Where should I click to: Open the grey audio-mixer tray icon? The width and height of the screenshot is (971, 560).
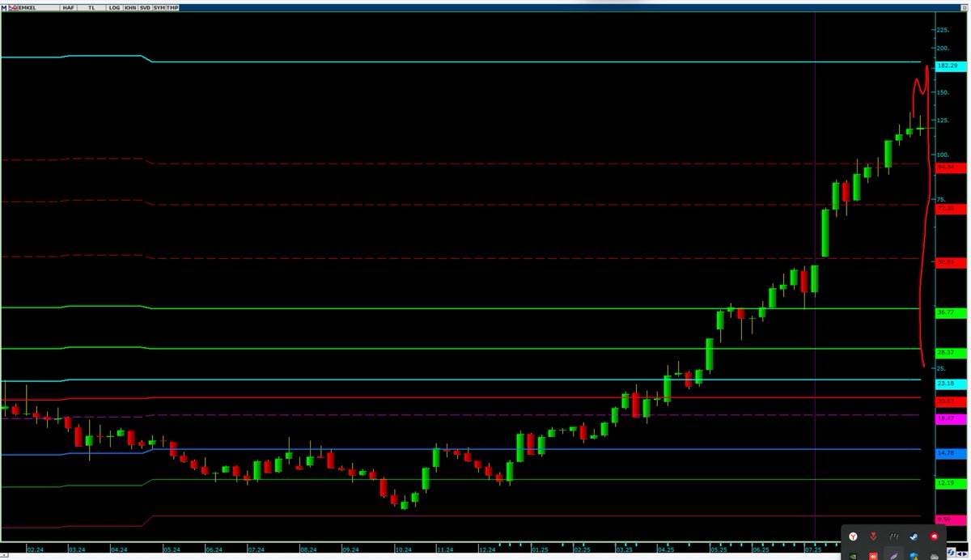click(894, 537)
